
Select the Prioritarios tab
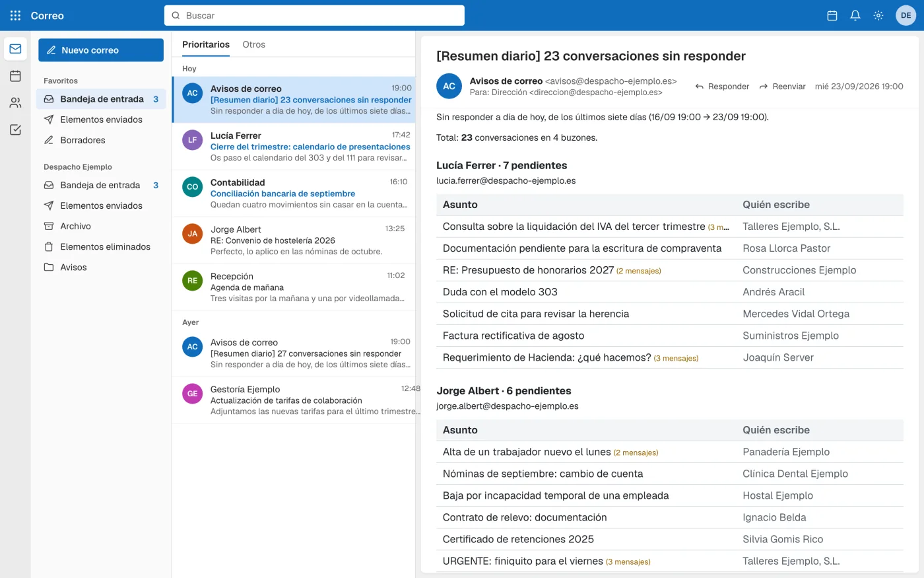click(x=206, y=44)
